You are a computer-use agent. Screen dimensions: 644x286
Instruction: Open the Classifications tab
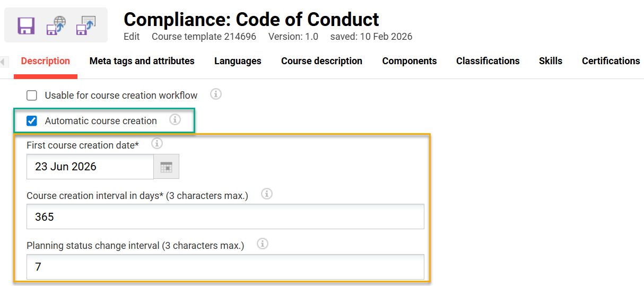pos(488,61)
